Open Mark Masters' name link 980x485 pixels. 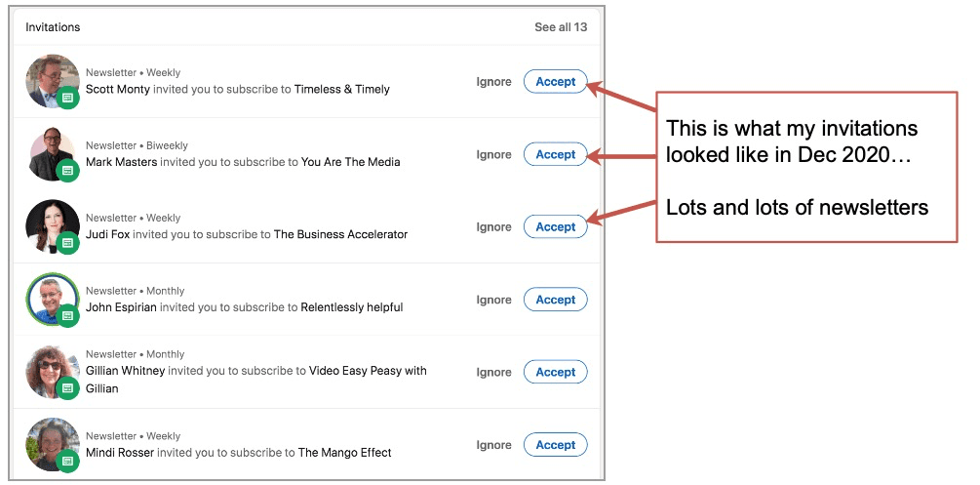click(x=121, y=161)
